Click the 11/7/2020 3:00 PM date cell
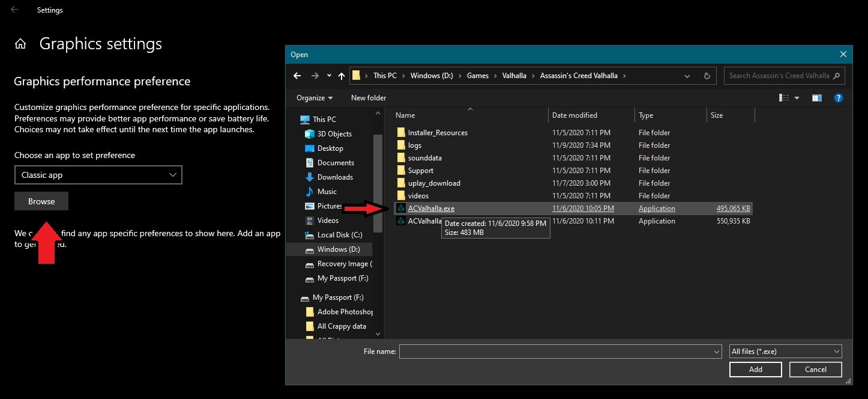The height and width of the screenshot is (399, 868). (582, 183)
